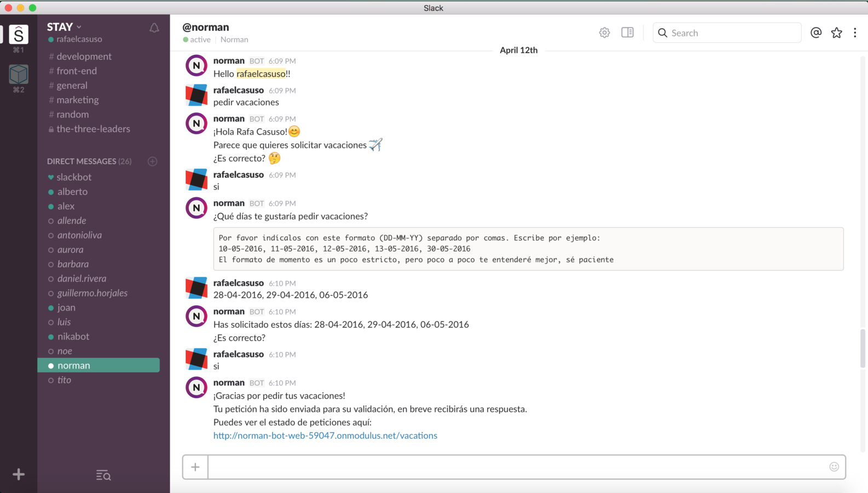
Task: Show starred items star icon
Action: 836,33
